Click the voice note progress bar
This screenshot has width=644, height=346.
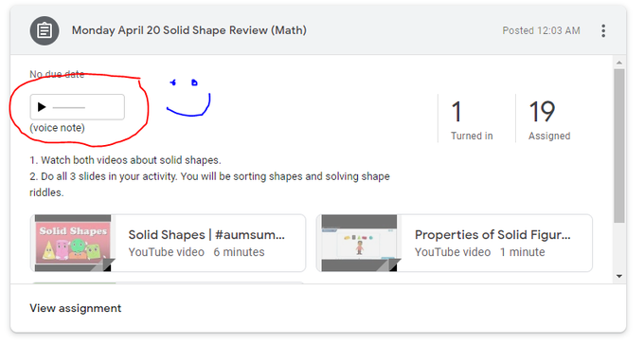click(69, 108)
